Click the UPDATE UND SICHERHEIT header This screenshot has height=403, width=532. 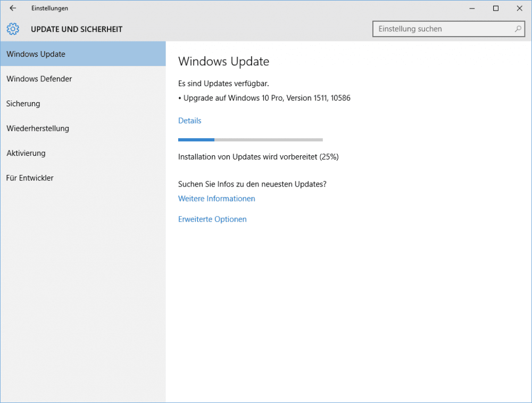(77, 29)
